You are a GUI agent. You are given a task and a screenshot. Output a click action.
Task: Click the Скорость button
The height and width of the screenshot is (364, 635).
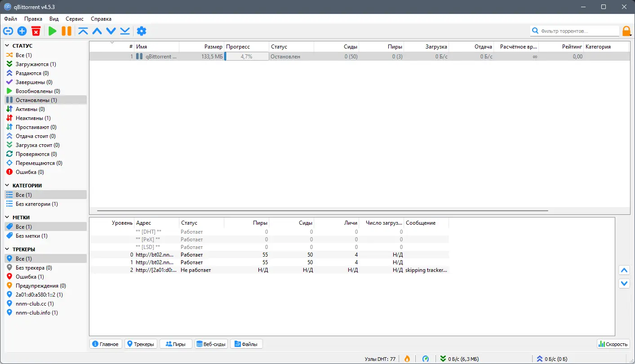(613, 344)
